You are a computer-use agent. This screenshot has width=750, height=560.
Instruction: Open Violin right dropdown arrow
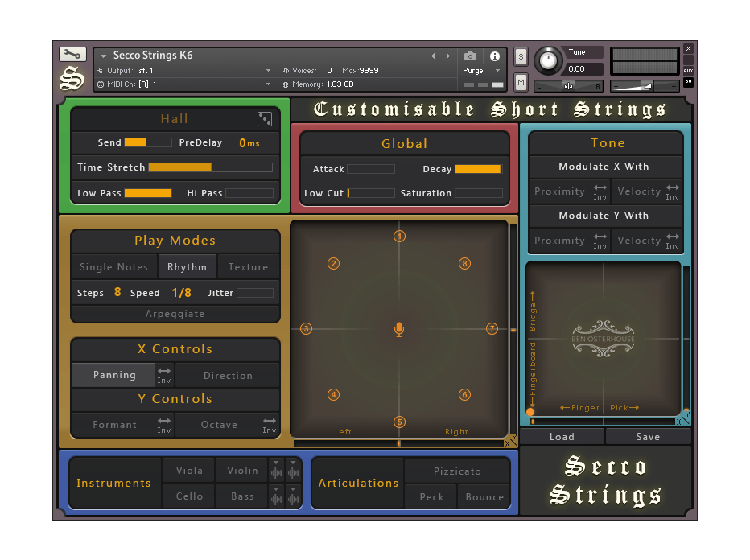(x=293, y=463)
